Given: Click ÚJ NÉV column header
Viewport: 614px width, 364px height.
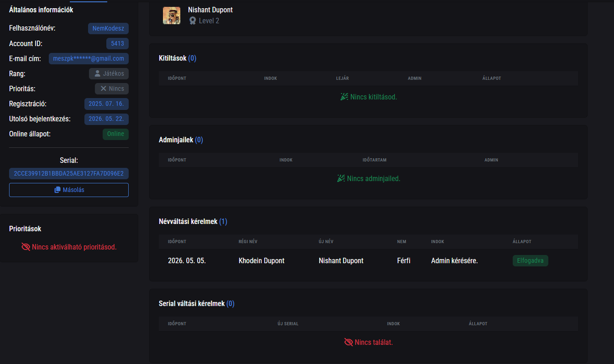Looking at the screenshot, I should [x=326, y=242].
